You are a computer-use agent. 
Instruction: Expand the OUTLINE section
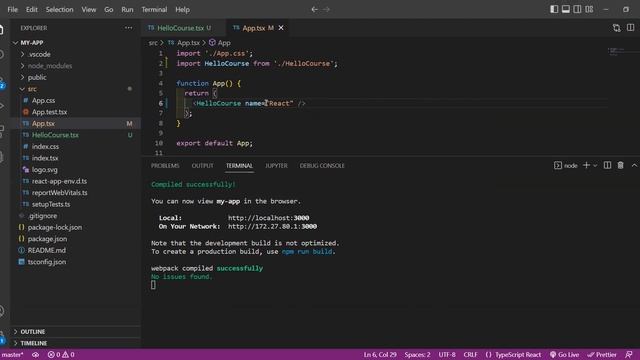(76, 331)
